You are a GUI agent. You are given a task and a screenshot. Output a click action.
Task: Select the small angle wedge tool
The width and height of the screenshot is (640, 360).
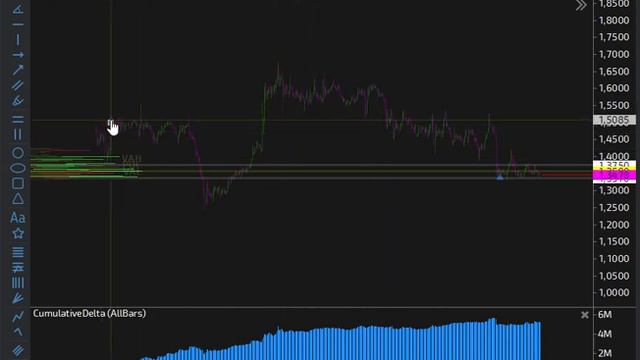point(18,332)
